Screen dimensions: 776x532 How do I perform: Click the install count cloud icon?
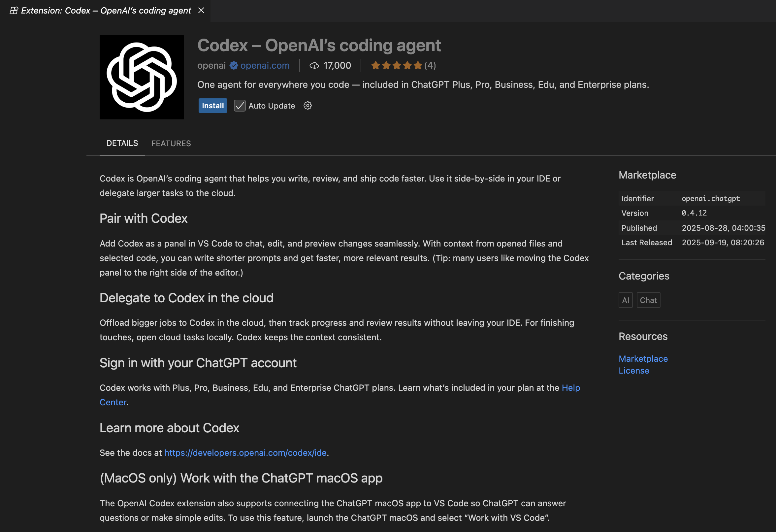pyautogui.click(x=314, y=66)
